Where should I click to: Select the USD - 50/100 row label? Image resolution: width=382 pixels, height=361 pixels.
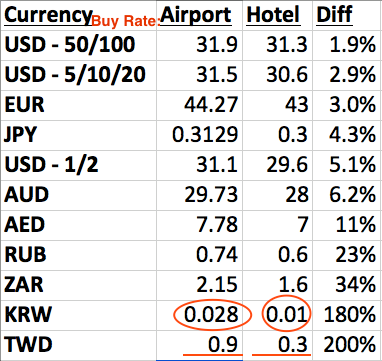point(70,45)
